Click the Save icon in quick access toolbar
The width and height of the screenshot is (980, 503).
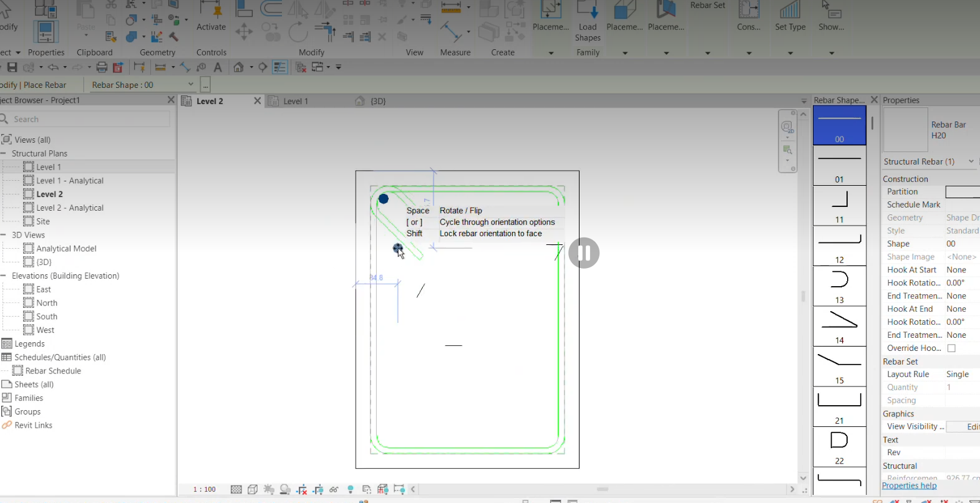point(12,67)
